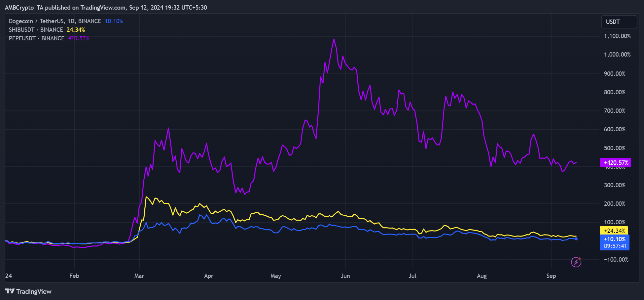Click the 24 year label on time axis
Image resolution: width=644 pixels, height=300 pixels.
pos(9,276)
